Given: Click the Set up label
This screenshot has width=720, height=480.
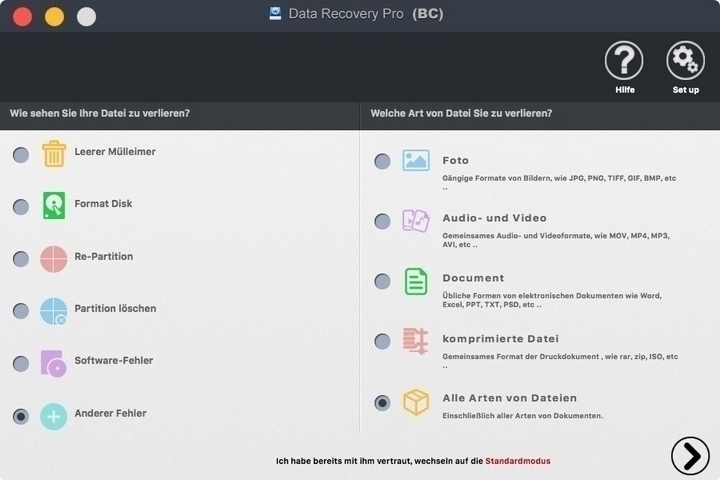Looking at the screenshot, I should click(x=686, y=90).
